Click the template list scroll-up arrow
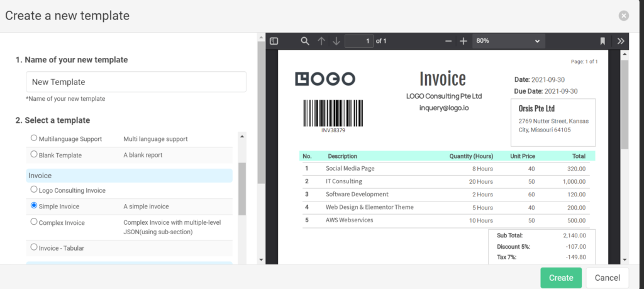 tap(242, 137)
